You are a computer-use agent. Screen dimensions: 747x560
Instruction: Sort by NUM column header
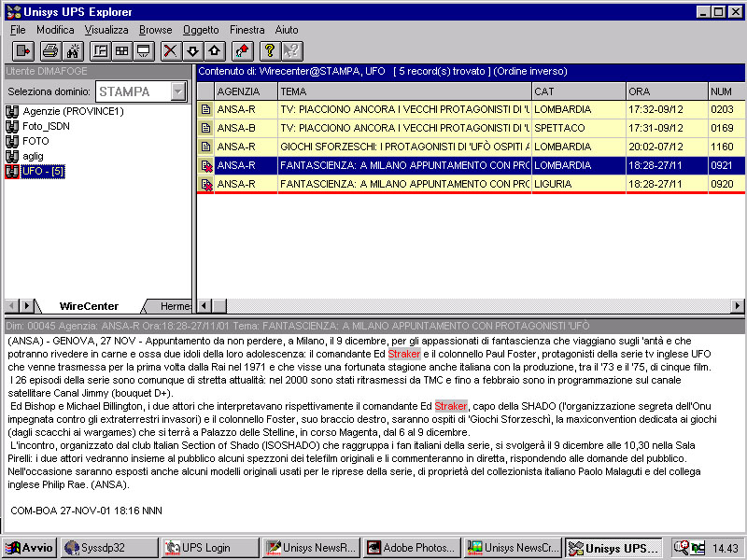tap(726, 91)
